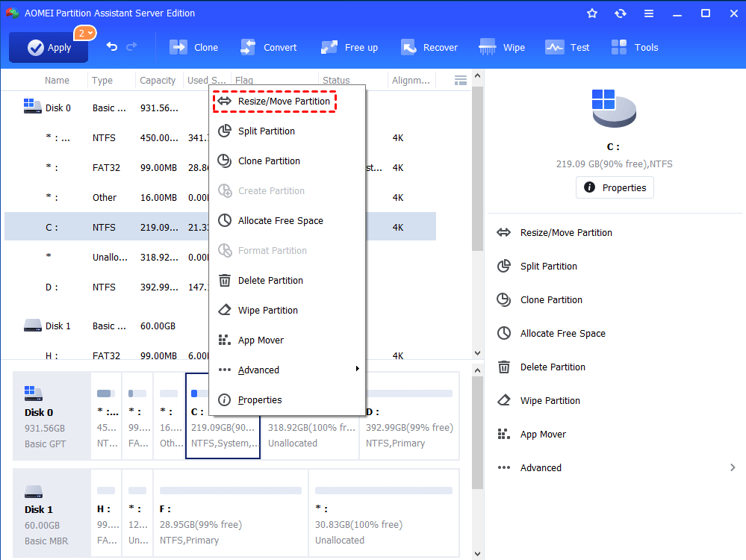Choose Properties in the context menu
Viewport: 746px width, 560px height.
tap(287, 399)
